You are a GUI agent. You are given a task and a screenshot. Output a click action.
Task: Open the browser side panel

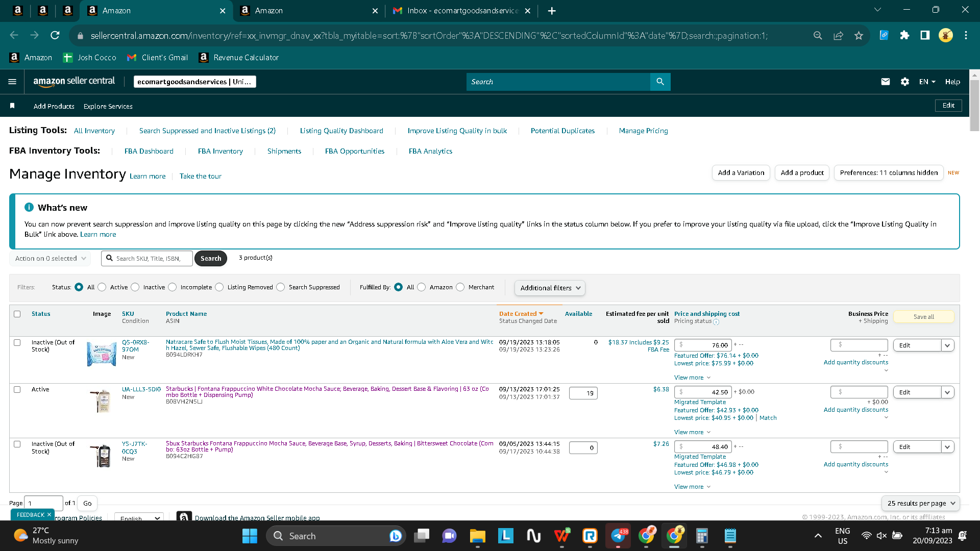[x=925, y=35]
